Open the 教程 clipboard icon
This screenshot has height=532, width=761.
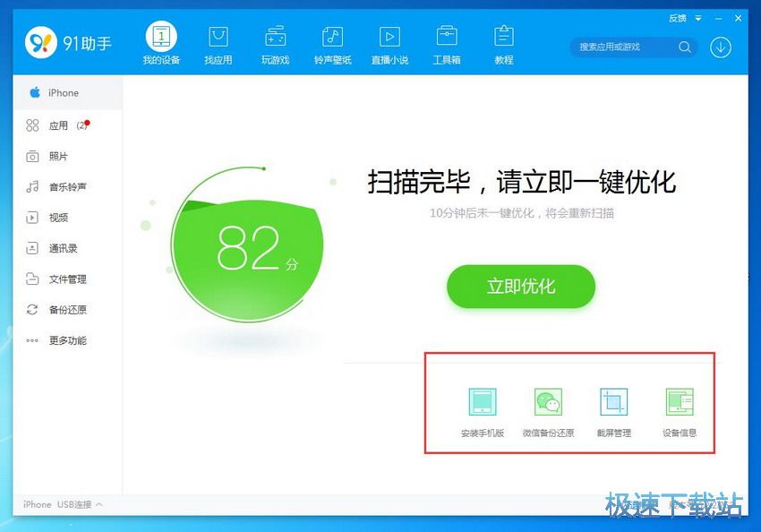point(504,36)
